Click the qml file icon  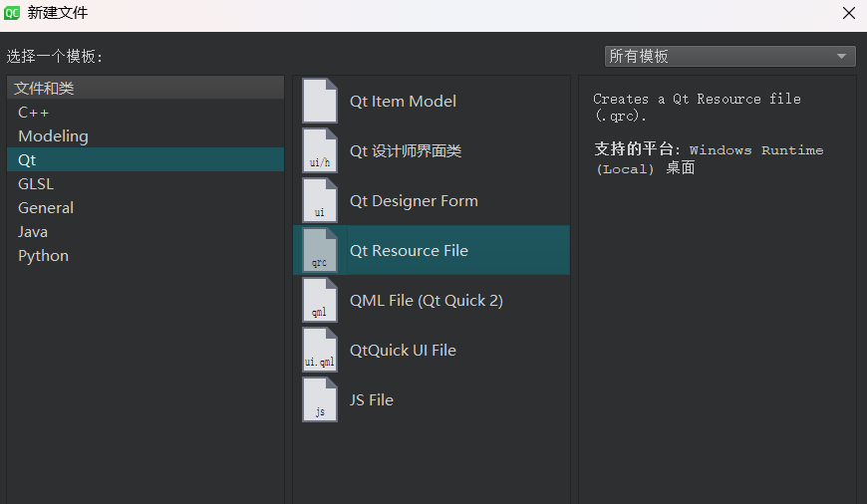coord(320,300)
